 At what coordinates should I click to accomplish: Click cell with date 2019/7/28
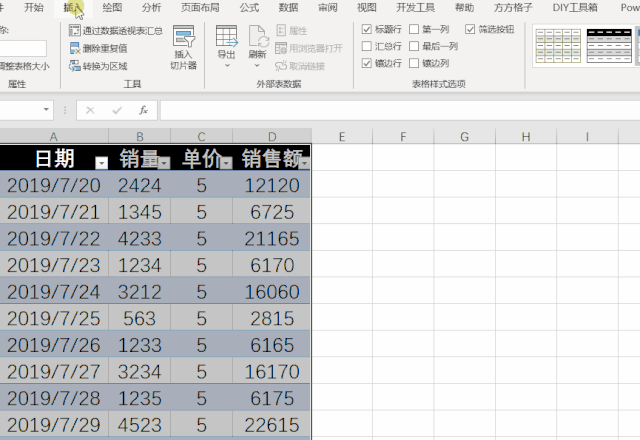point(54,398)
